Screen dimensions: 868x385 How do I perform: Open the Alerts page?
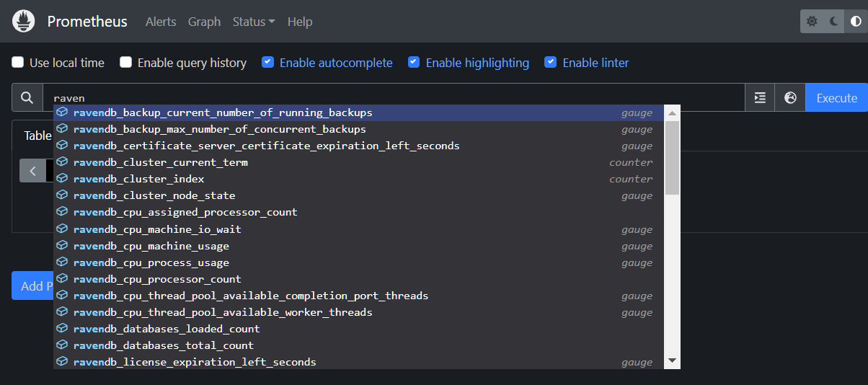[x=161, y=22]
